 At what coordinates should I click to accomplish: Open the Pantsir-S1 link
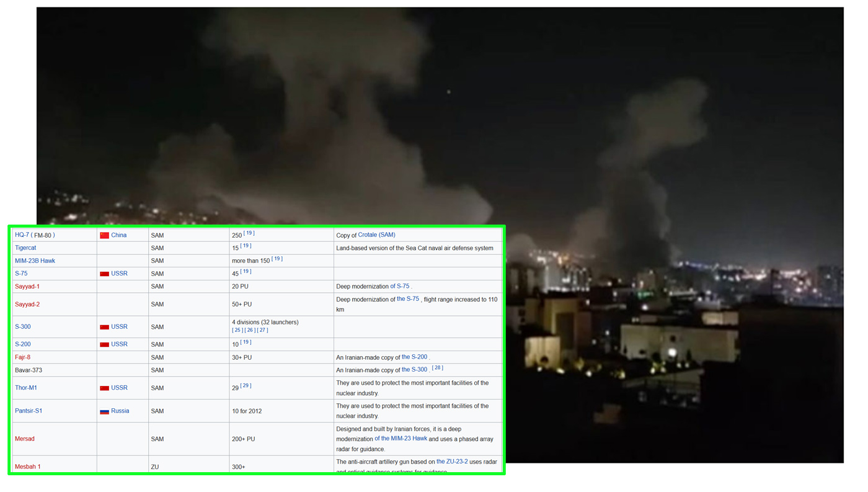[x=29, y=411]
